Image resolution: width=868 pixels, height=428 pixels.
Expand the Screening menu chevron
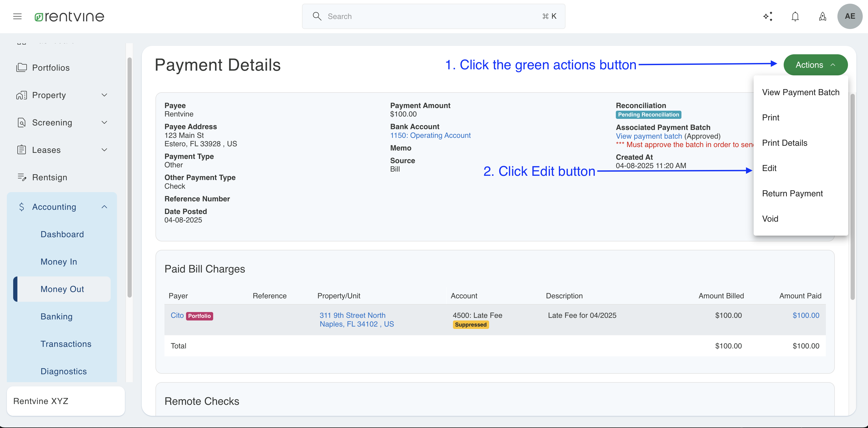point(104,122)
